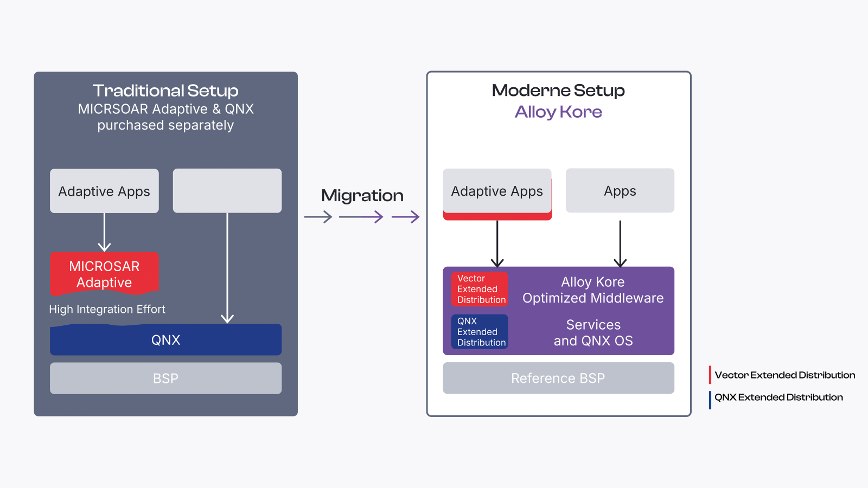The image size is (868, 488).
Task: Click 'QNX Extended Distribution' legend entry
Action: (x=778, y=397)
